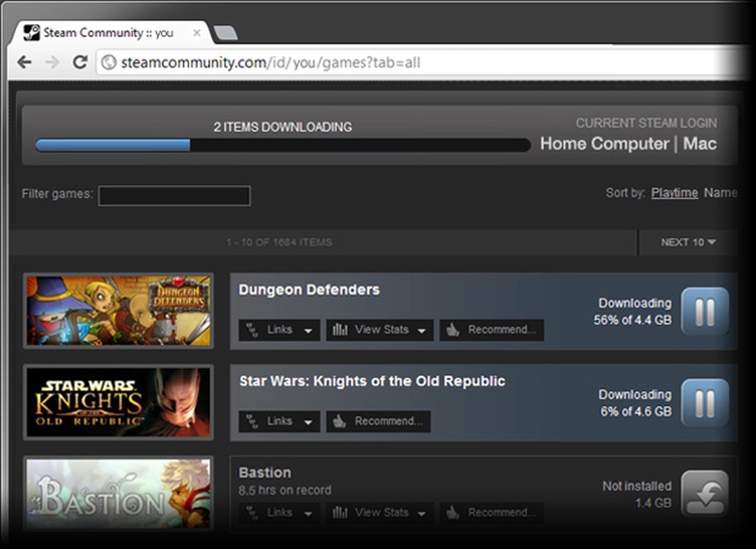This screenshot has height=549, width=756.
Task: Click the globe icon in address bar
Action: point(109,62)
